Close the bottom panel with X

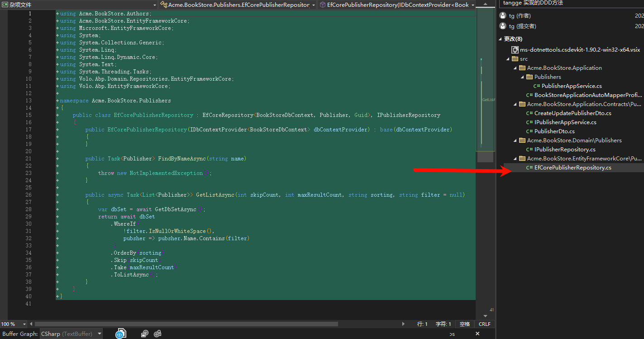(477, 334)
